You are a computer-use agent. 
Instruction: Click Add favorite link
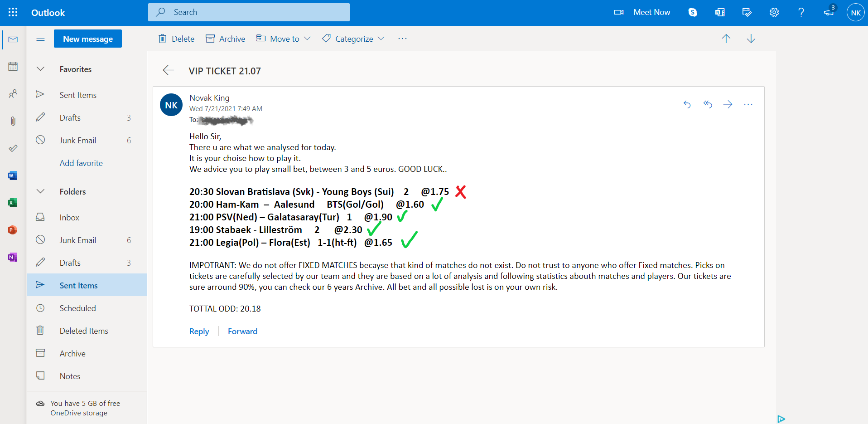pyautogui.click(x=81, y=163)
